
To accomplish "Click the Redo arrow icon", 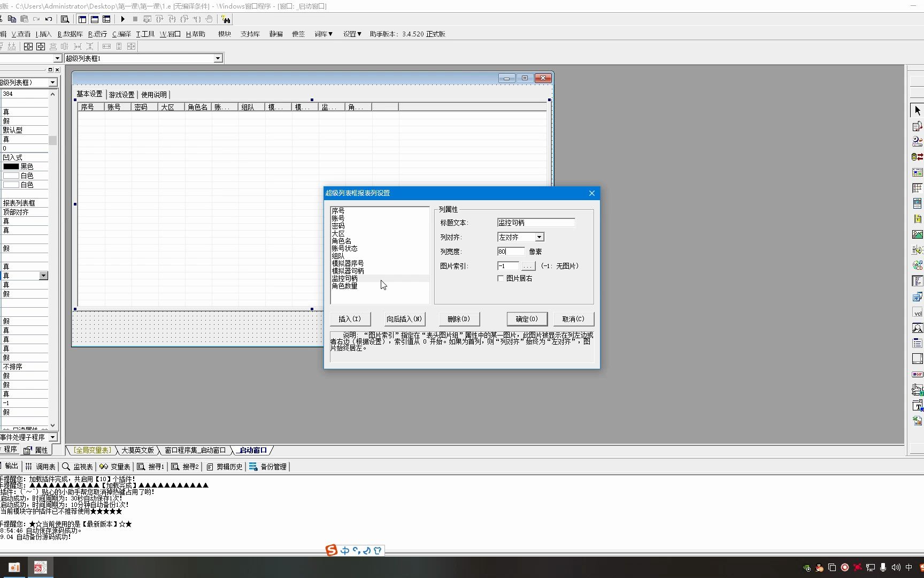I will pyautogui.click(x=36, y=19).
